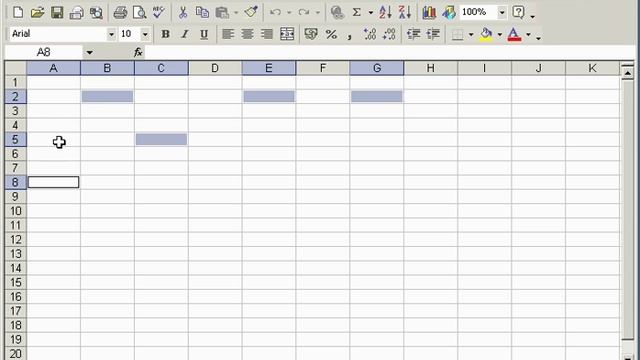Viewport: 640px width, 360px height.
Task: Click the E-mail envelope icon
Action: [76, 13]
